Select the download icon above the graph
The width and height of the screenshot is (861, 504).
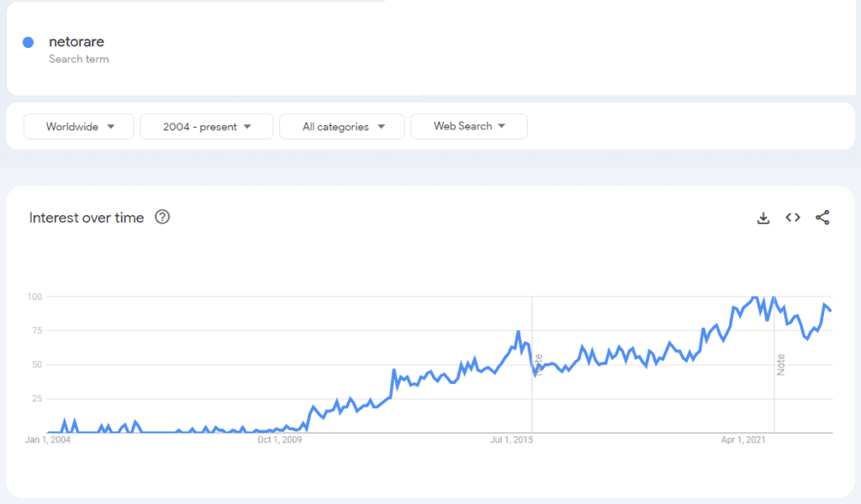point(763,218)
